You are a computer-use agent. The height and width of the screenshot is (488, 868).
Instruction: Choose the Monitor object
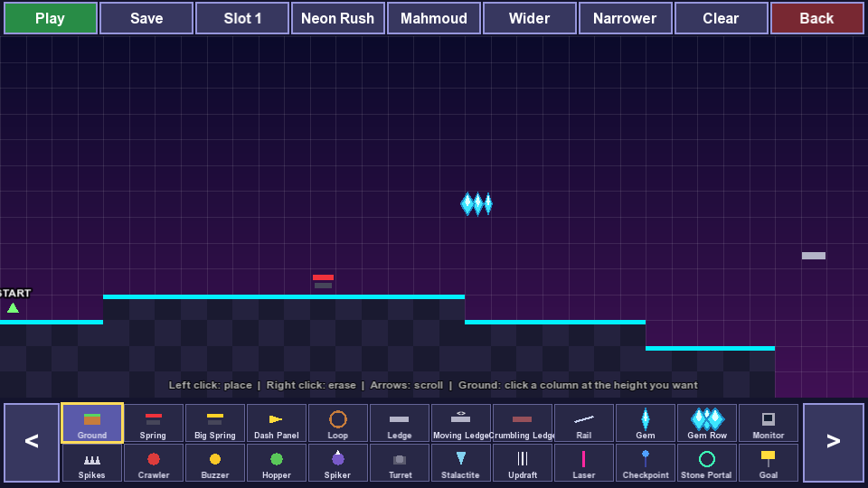tap(768, 423)
